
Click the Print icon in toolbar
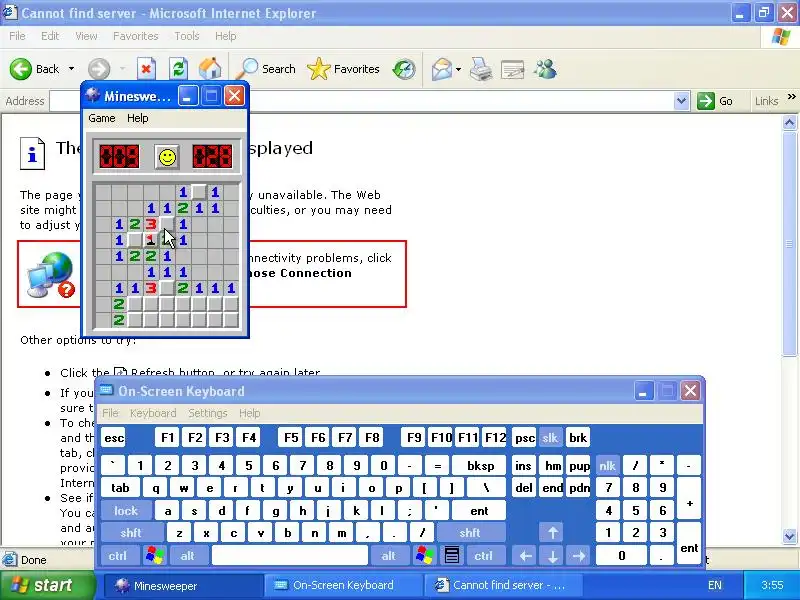coord(481,69)
